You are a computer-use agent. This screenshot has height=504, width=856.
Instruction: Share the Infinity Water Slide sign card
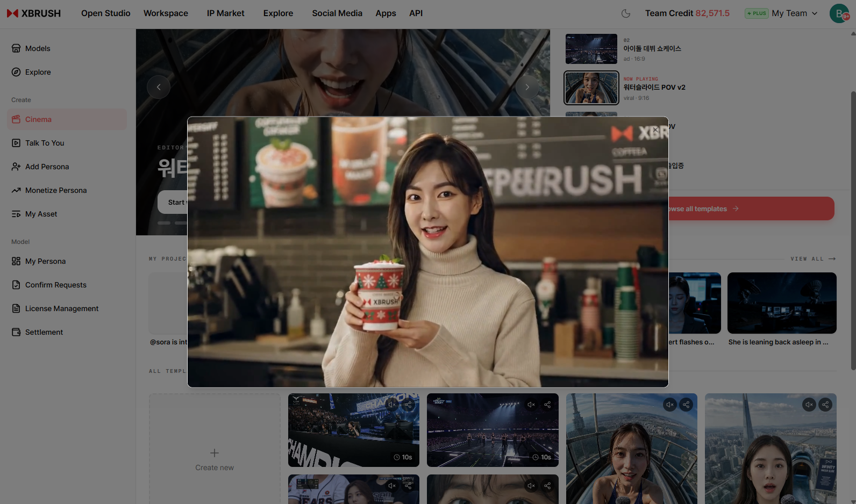(x=825, y=405)
